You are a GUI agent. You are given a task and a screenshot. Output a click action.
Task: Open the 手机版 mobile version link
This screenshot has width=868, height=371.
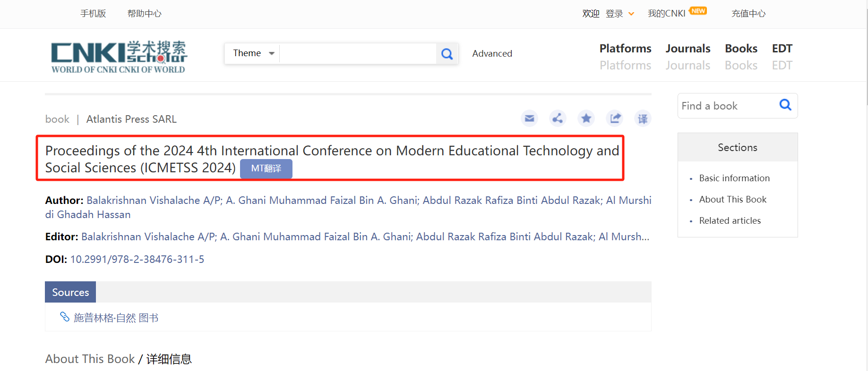click(93, 14)
